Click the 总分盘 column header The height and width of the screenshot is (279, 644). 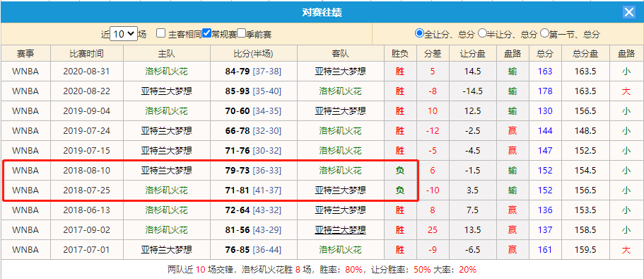click(585, 54)
